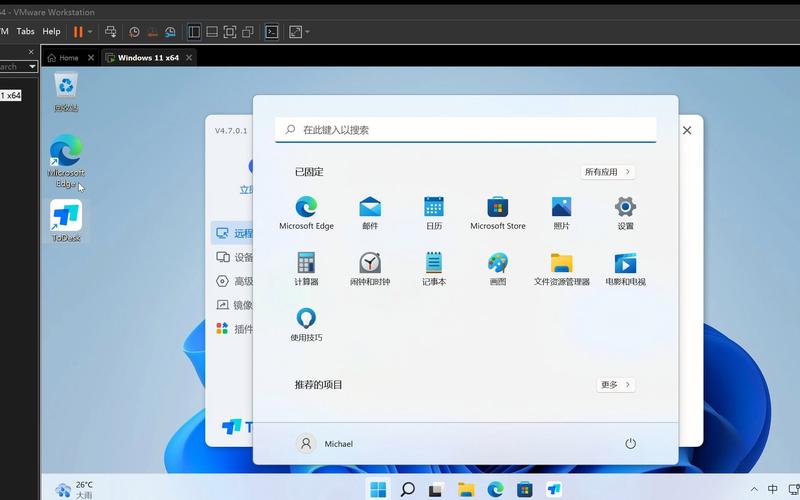This screenshot has width=800, height=500.
Task: Select 远程 item in ToDesk sidebar
Action: coord(233,233)
